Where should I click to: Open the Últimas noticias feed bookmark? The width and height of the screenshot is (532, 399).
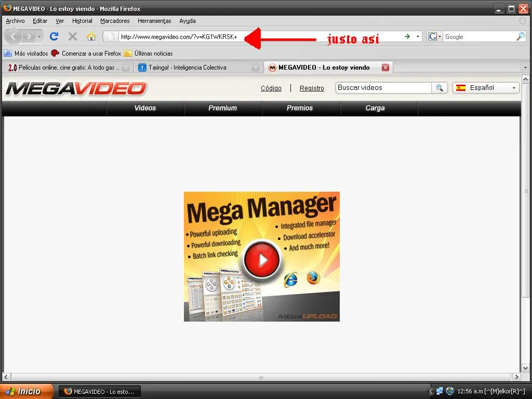[x=148, y=54]
